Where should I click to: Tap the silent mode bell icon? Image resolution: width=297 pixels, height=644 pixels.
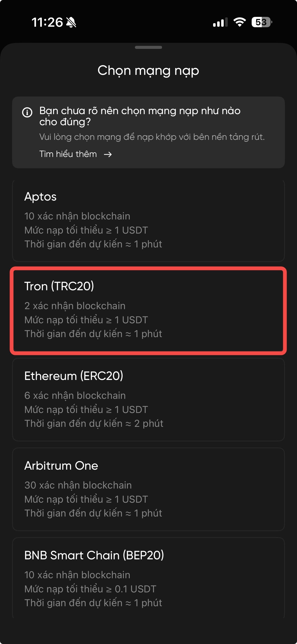tap(71, 22)
